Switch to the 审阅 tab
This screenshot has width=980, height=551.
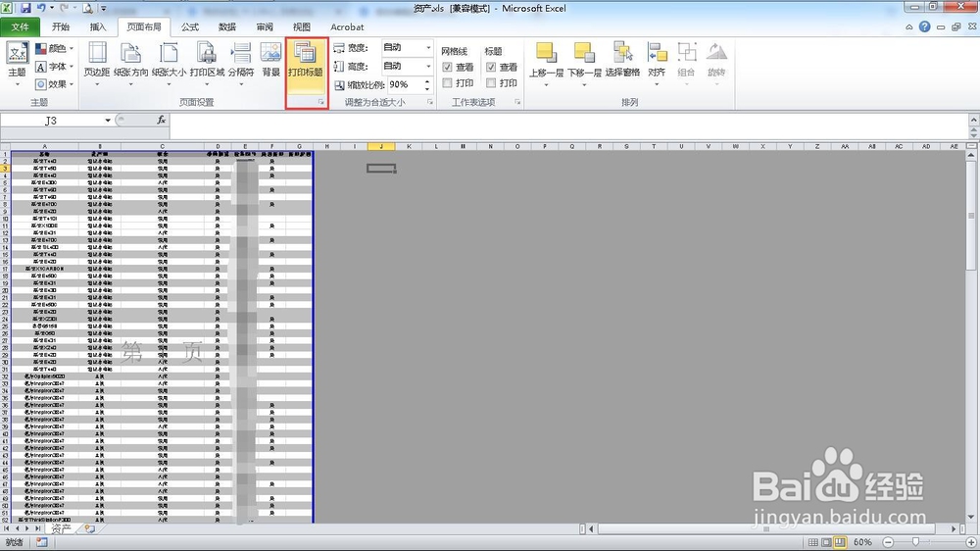[x=265, y=26]
